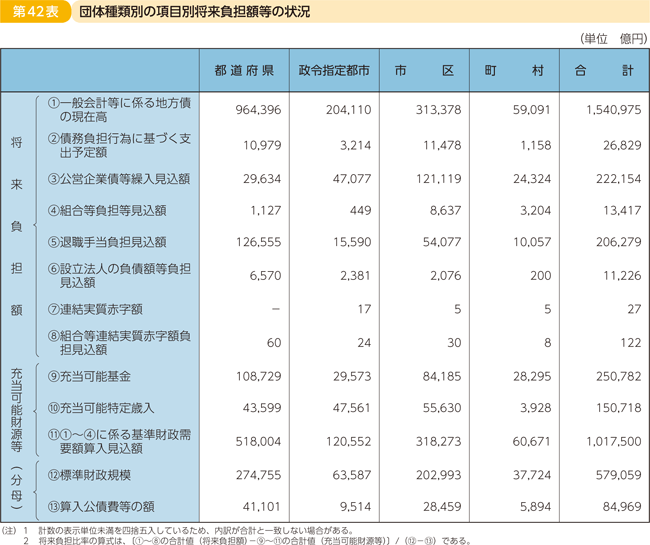The height and width of the screenshot is (545, 650).
Task: Click the total 206,279
Action: (x=618, y=242)
